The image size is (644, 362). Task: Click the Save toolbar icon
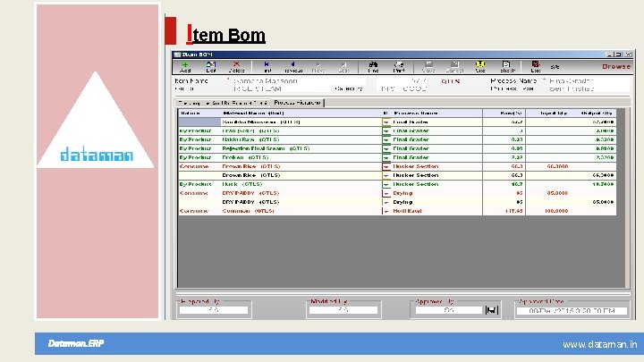(428, 64)
